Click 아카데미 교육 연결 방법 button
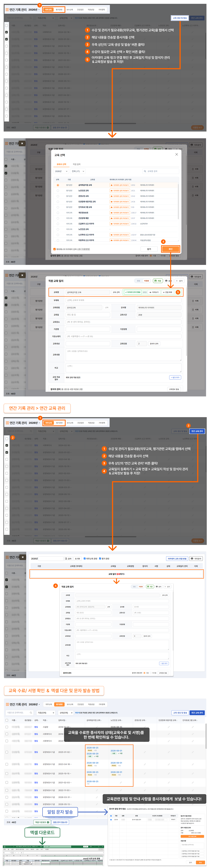 tap(177, 559)
